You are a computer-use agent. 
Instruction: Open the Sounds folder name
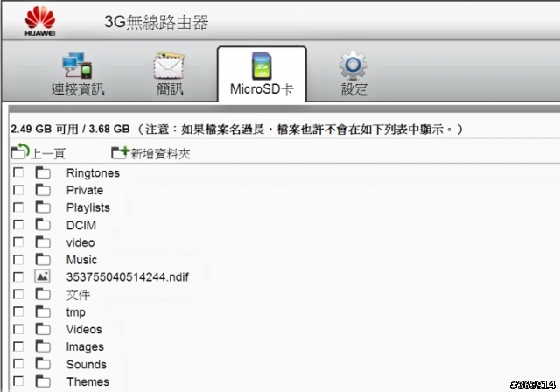pos(87,365)
